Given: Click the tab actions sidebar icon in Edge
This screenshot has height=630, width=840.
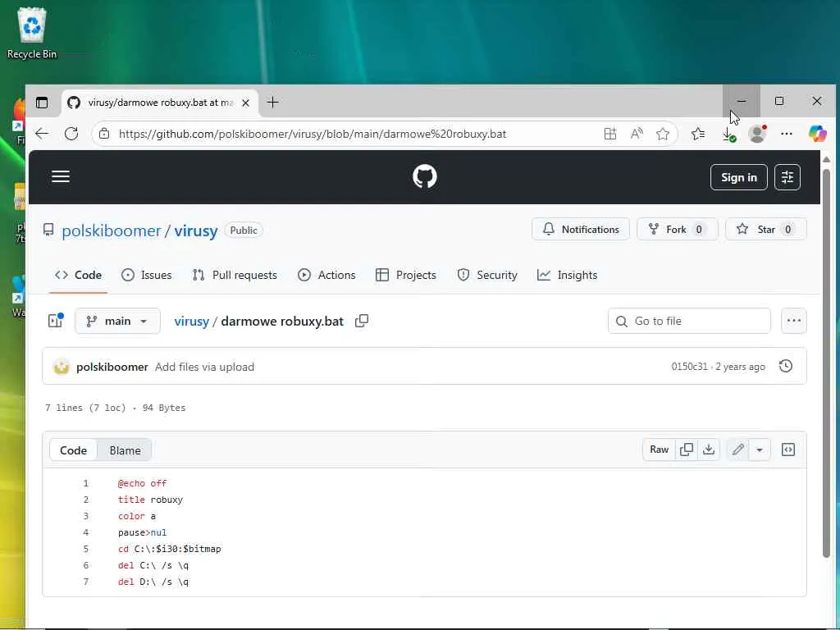Looking at the screenshot, I should tap(42, 103).
